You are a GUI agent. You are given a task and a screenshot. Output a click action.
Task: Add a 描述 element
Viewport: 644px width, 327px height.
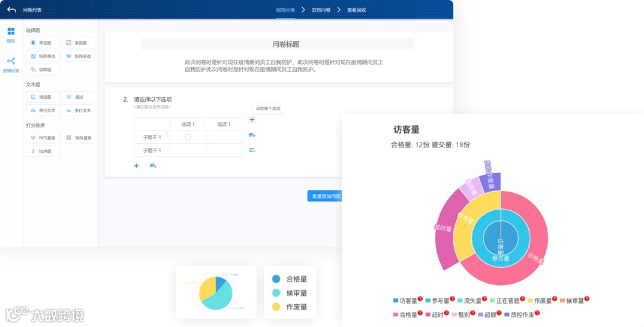[x=79, y=97]
